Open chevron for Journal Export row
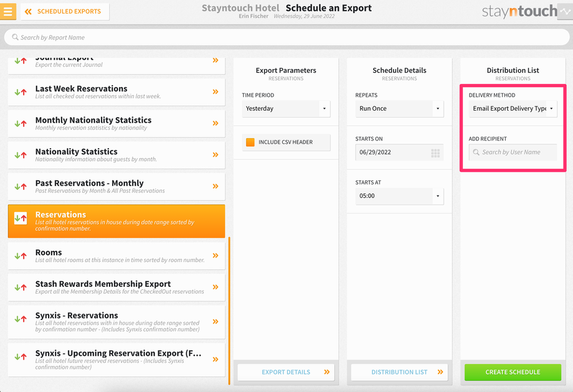573x392 pixels. (x=215, y=60)
